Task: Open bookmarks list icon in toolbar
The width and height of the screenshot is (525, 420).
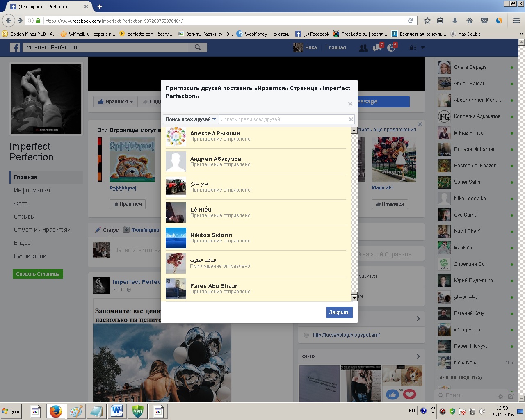Action: [440, 21]
